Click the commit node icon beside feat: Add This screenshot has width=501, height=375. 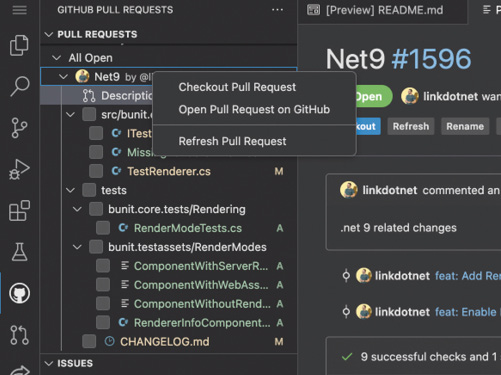[346, 276]
